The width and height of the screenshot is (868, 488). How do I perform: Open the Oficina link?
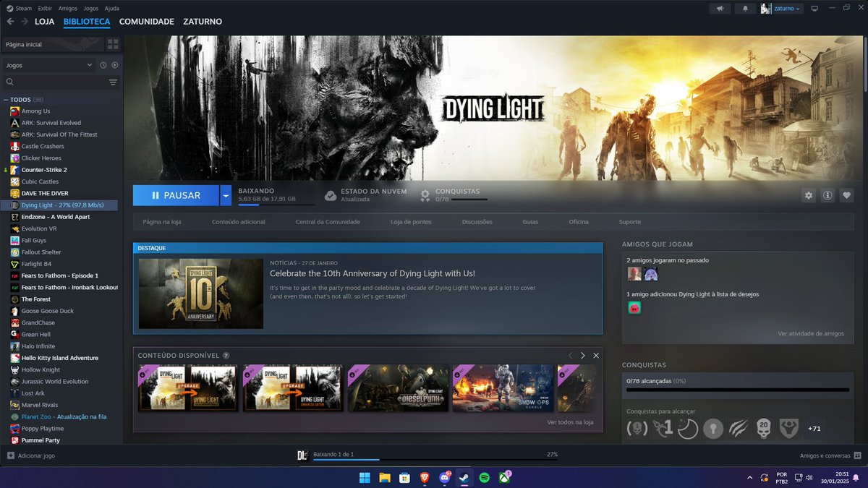coord(579,222)
